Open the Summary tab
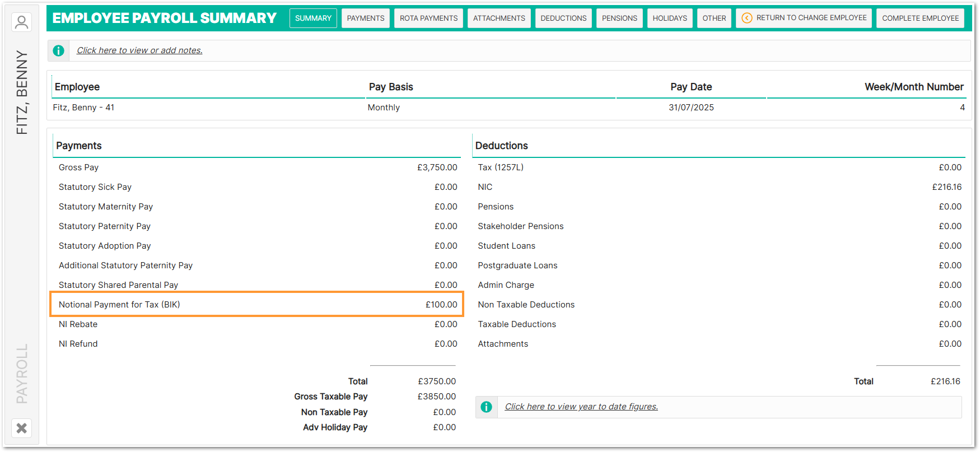The height and width of the screenshot is (452, 980). pyautogui.click(x=313, y=18)
